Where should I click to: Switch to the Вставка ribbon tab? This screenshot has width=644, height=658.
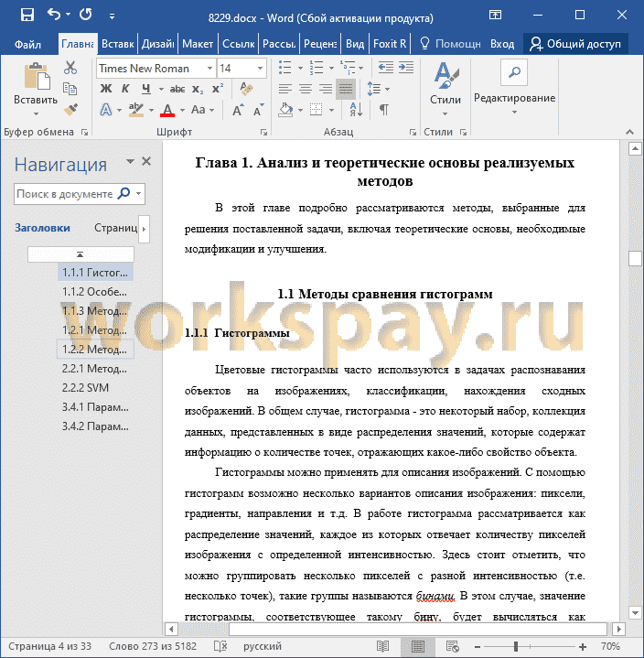pos(117,44)
